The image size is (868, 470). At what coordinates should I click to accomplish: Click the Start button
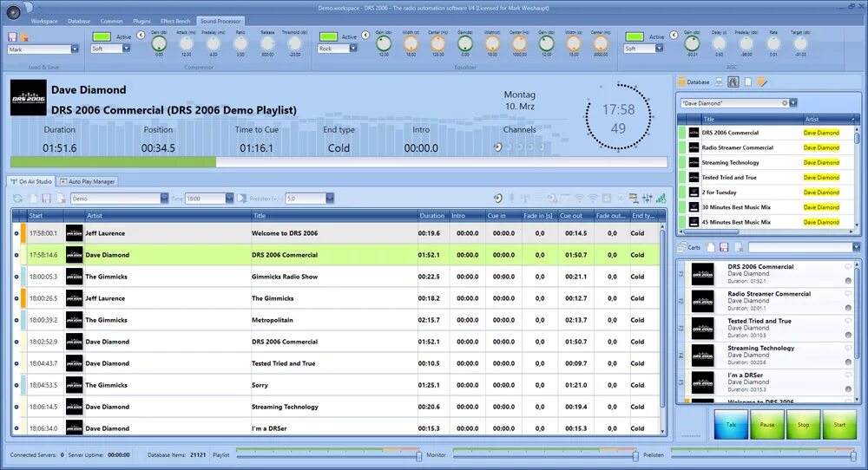[839, 425]
